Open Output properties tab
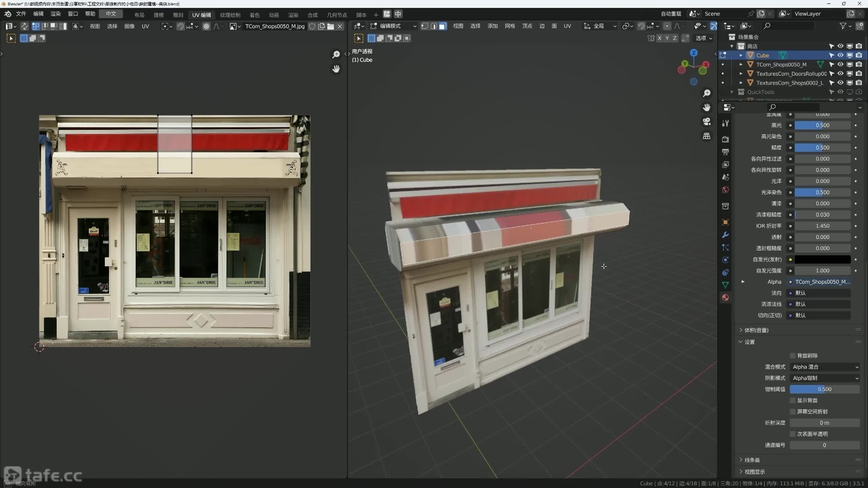Viewport: 868px width, 488px height. click(725, 152)
